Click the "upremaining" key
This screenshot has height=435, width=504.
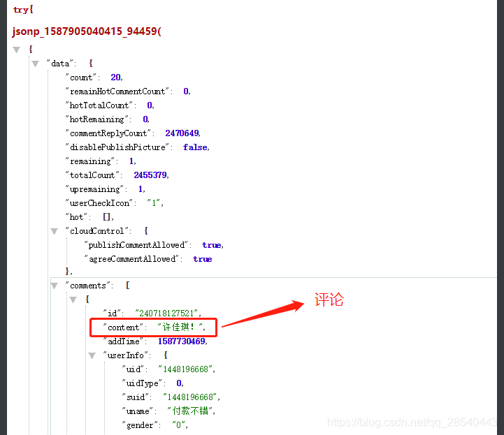tap(94, 189)
